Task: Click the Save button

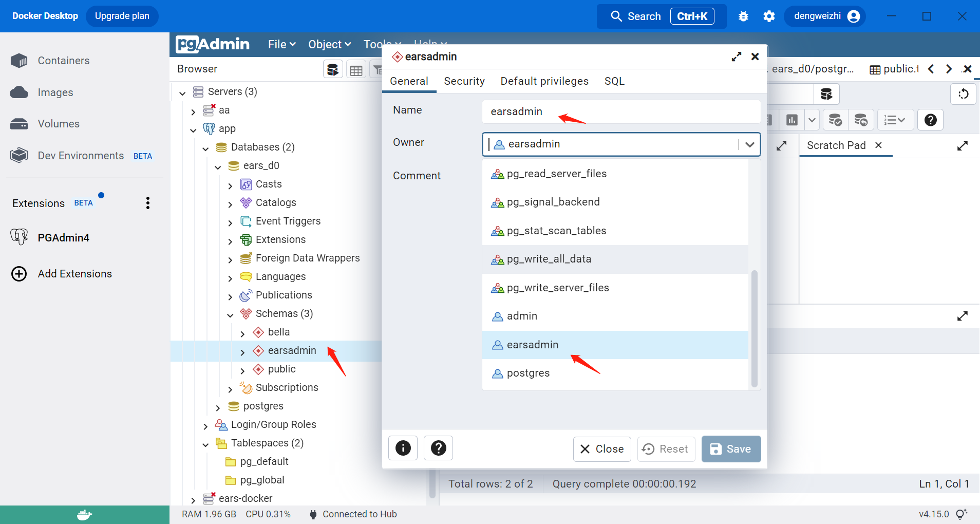Action: point(731,449)
